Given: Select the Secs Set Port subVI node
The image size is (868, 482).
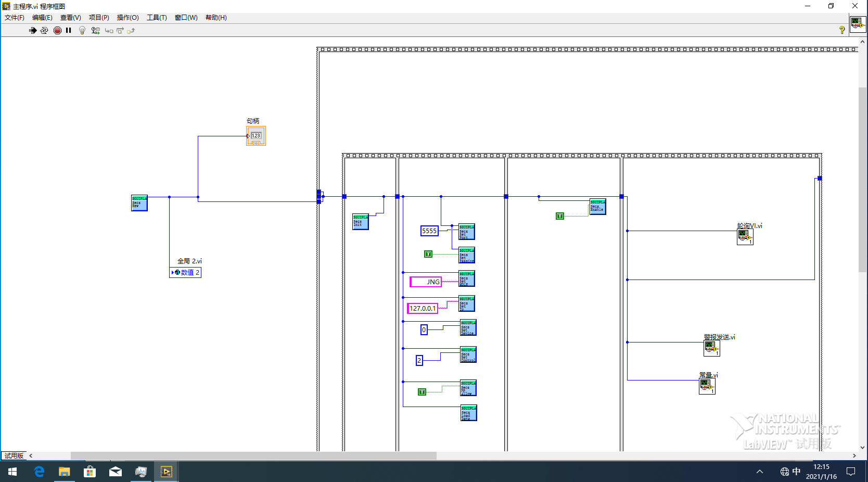Looking at the screenshot, I should [x=466, y=232].
